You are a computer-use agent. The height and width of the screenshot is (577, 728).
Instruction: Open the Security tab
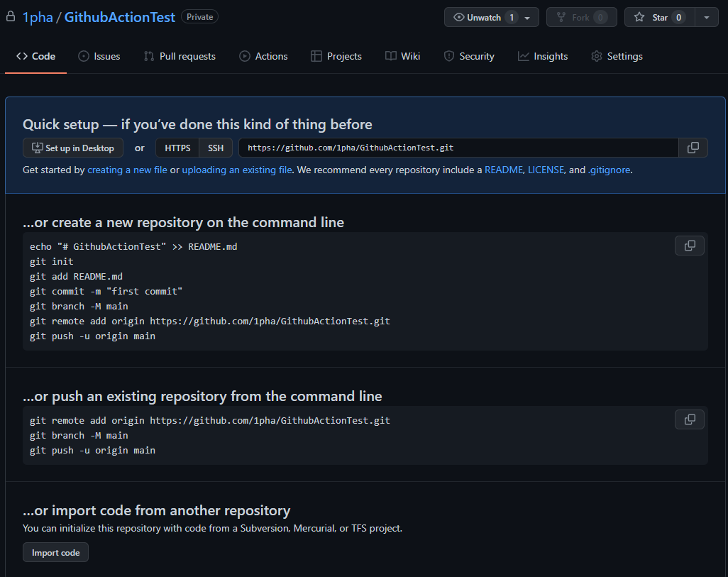pyautogui.click(x=469, y=56)
